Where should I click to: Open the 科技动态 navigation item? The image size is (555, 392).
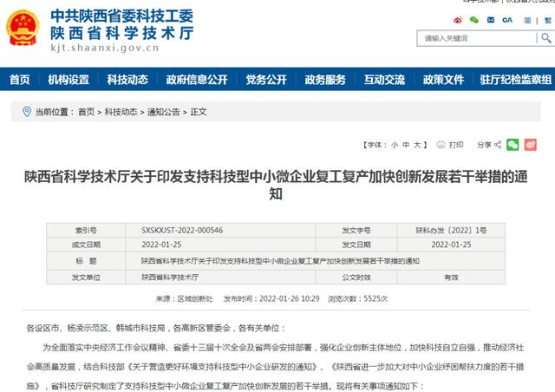pos(127,79)
